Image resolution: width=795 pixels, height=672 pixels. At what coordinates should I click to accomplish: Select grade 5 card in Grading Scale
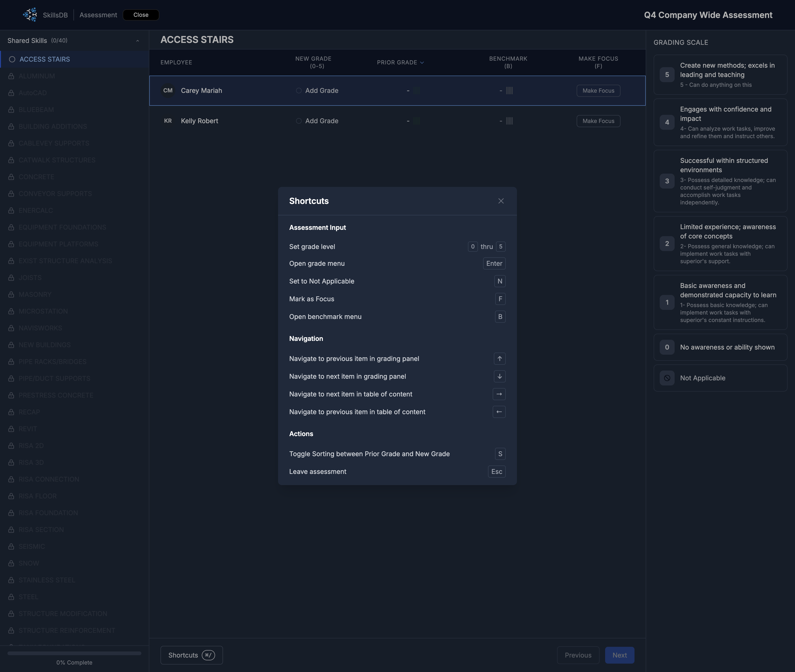pyautogui.click(x=720, y=75)
